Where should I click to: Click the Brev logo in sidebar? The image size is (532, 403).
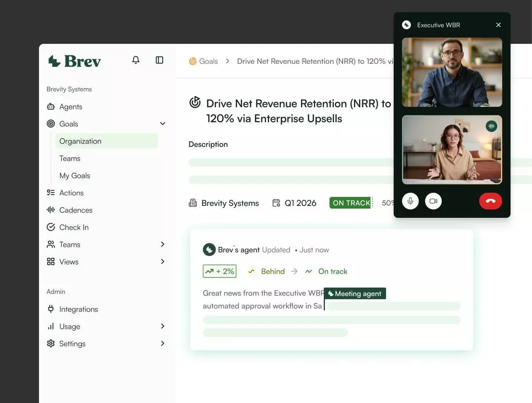[74, 61]
